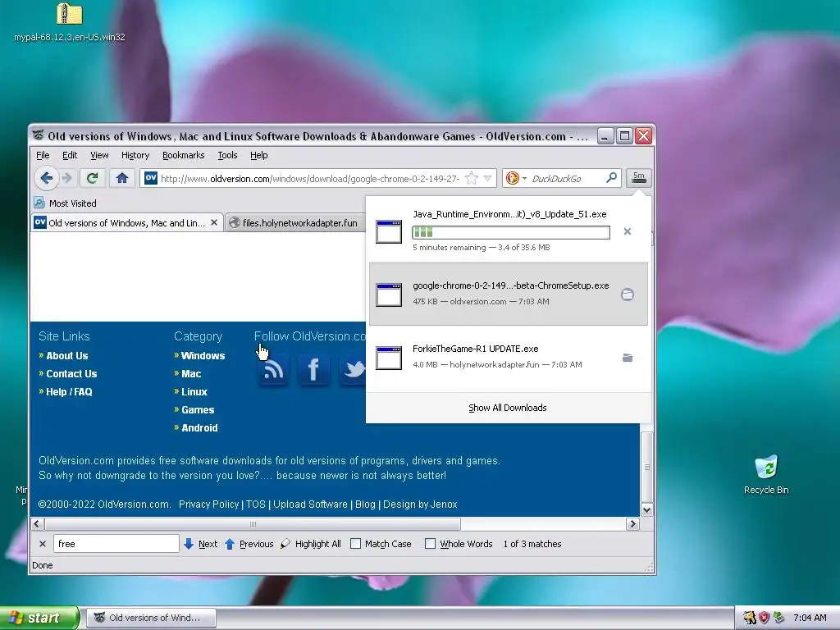840x630 pixels.
Task: Open the Upload Software link
Action: [310, 504]
